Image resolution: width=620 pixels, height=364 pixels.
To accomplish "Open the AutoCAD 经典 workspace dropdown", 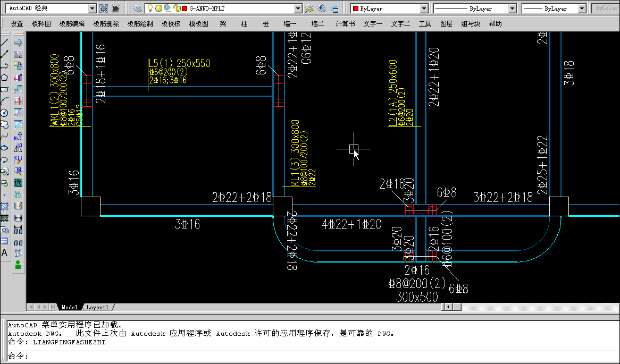I will (x=92, y=8).
